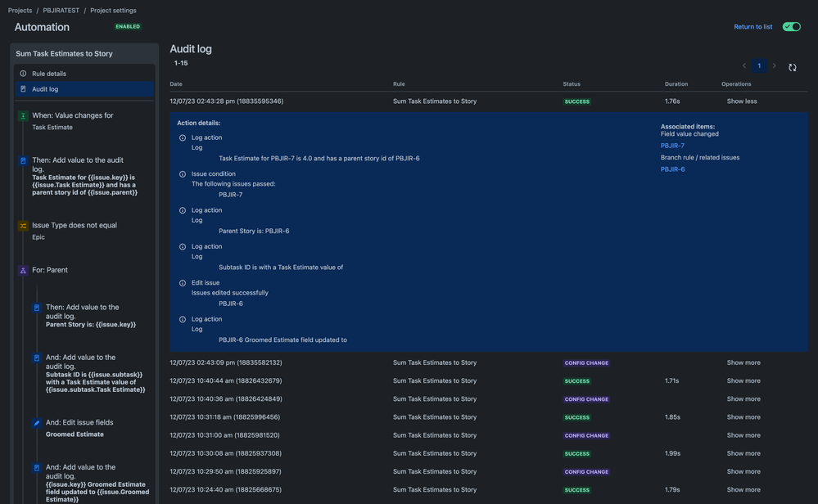
Task: Click the Rule column header
Action: 399,84
